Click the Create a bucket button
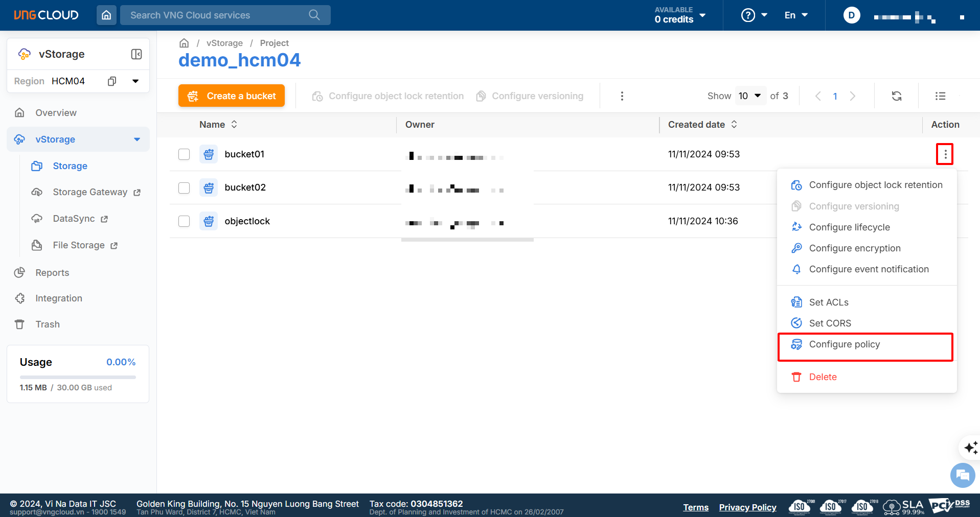Viewport: 980px width, 517px height. click(232, 96)
